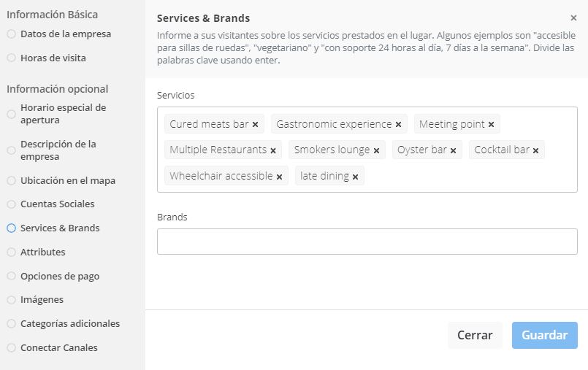Image resolution: width=588 pixels, height=370 pixels.
Task: Remove the Cured meats bar tag
Action: click(255, 125)
